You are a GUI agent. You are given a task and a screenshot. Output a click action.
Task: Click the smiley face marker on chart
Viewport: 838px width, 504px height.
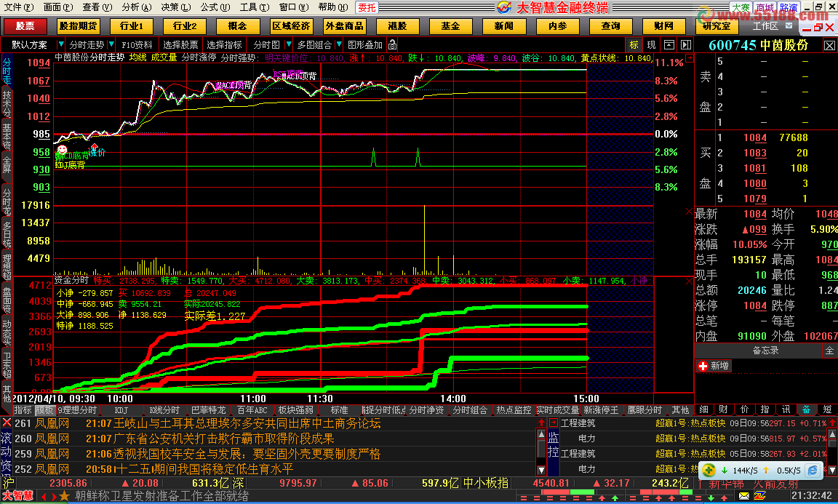62,149
